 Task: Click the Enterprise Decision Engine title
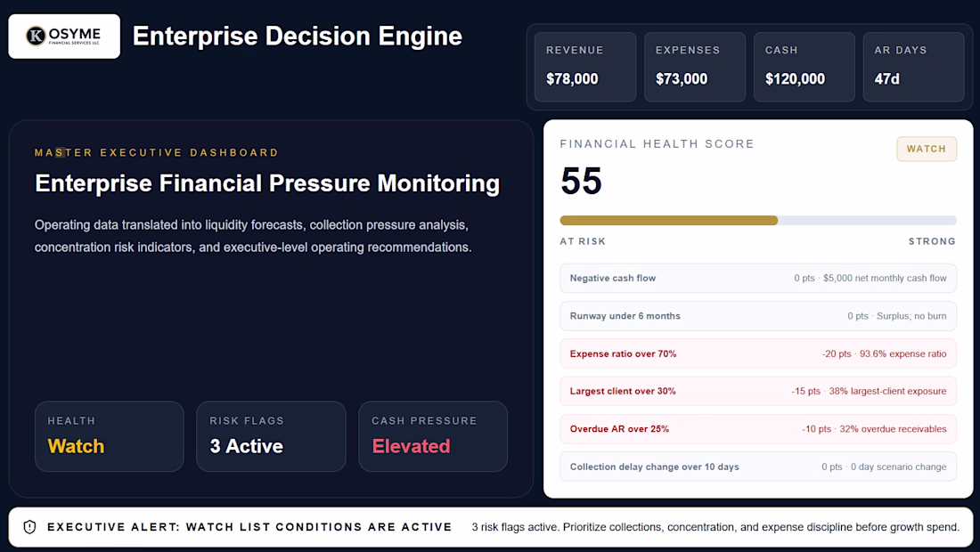(x=298, y=37)
